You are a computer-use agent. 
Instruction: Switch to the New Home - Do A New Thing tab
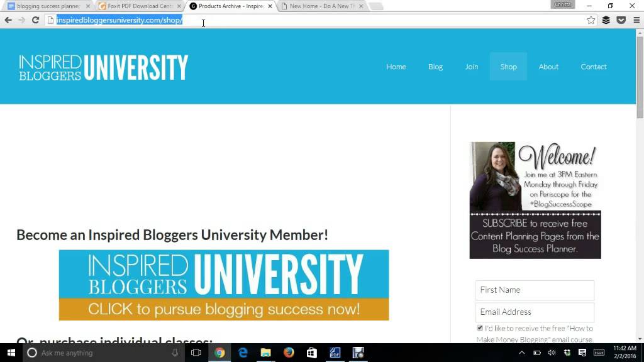coord(322,6)
